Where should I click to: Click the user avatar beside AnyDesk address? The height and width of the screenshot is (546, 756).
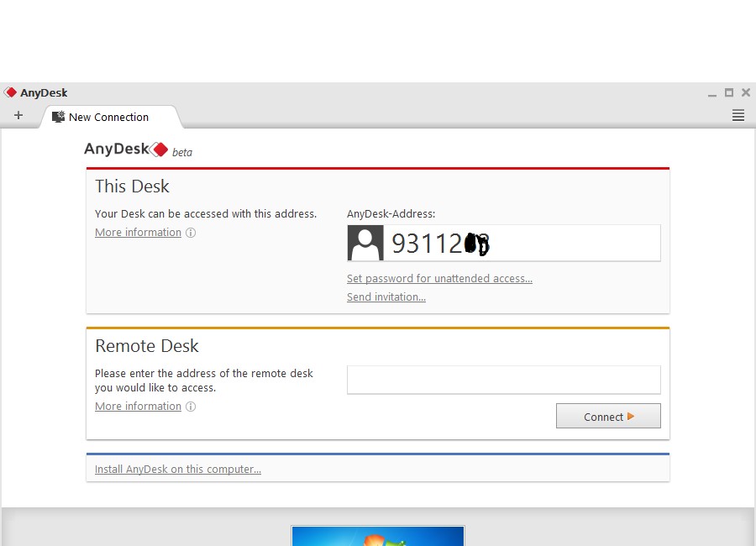click(x=365, y=243)
